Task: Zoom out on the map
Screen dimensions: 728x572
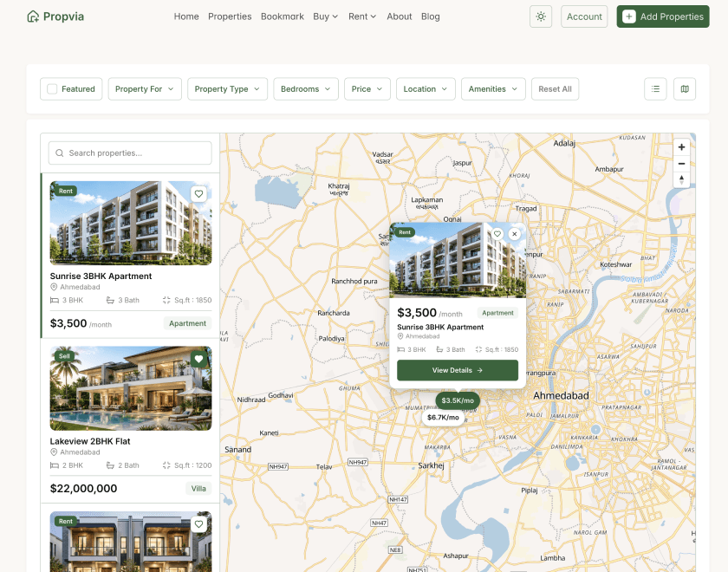Action: coord(681,164)
